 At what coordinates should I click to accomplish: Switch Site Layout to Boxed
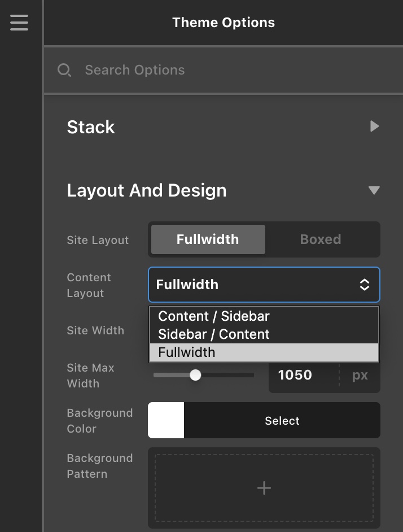coord(320,239)
